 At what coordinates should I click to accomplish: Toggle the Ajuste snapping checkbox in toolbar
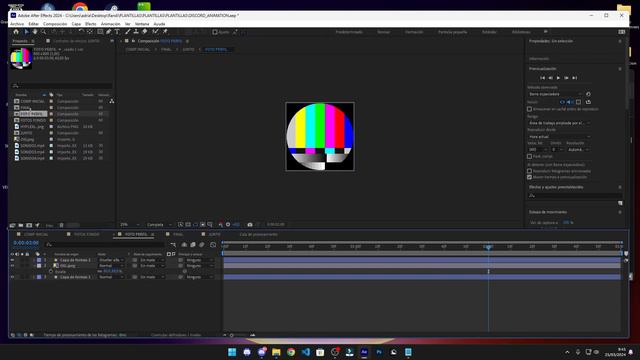[215, 32]
